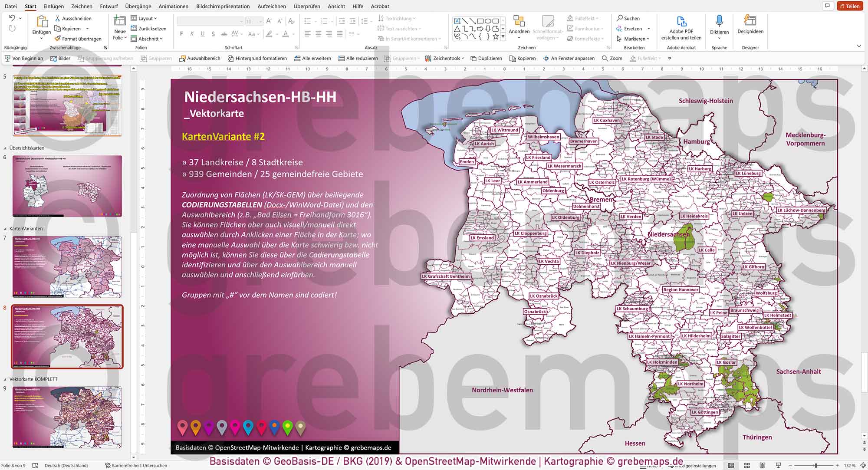Image resolution: width=868 pixels, height=470 pixels.
Task: Open the Layout dropdown
Action: (x=144, y=18)
